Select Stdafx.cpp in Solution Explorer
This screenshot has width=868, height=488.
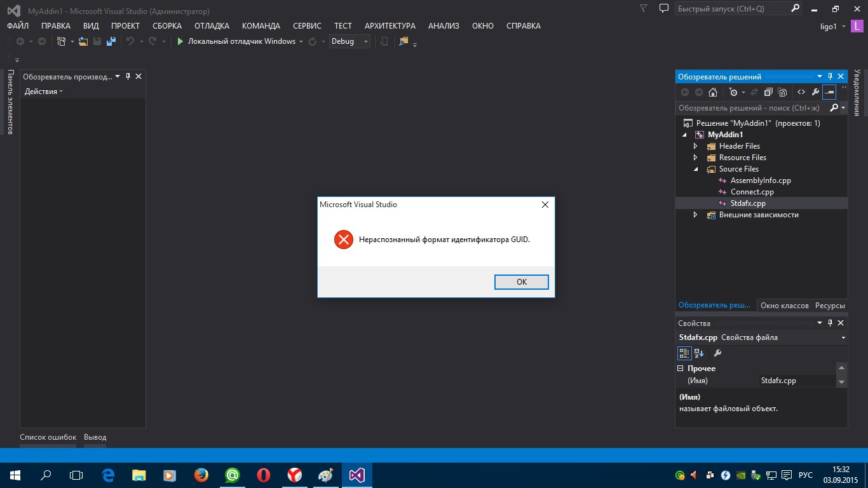click(748, 203)
